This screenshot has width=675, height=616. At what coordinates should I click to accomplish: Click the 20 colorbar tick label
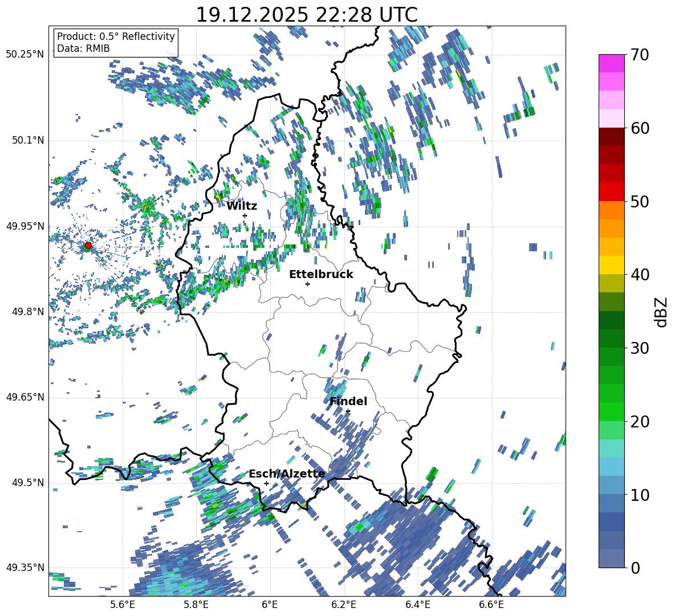click(640, 422)
